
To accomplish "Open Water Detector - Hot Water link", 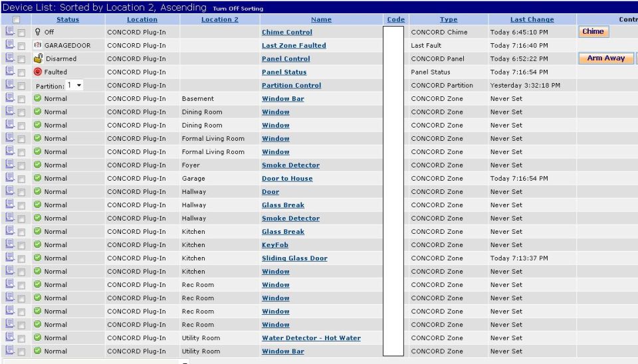I will pos(311,337).
